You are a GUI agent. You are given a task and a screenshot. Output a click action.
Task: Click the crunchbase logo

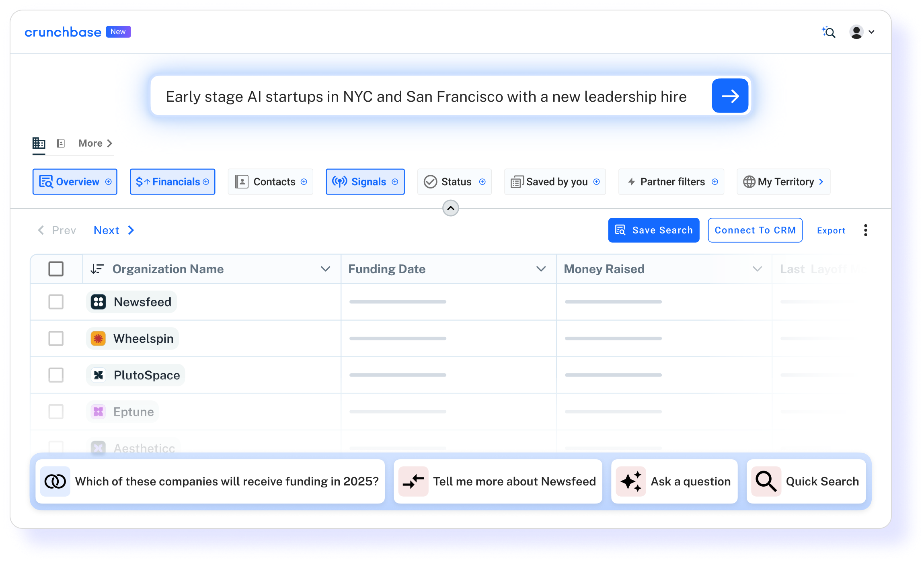(63, 32)
